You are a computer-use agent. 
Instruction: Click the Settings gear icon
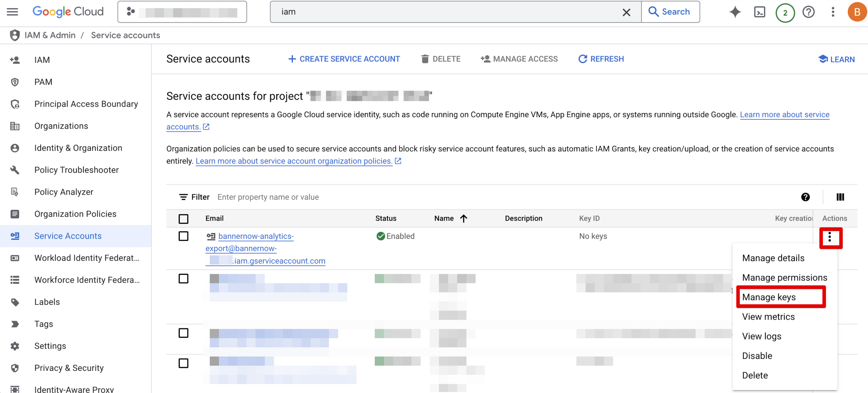(x=15, y=346)
